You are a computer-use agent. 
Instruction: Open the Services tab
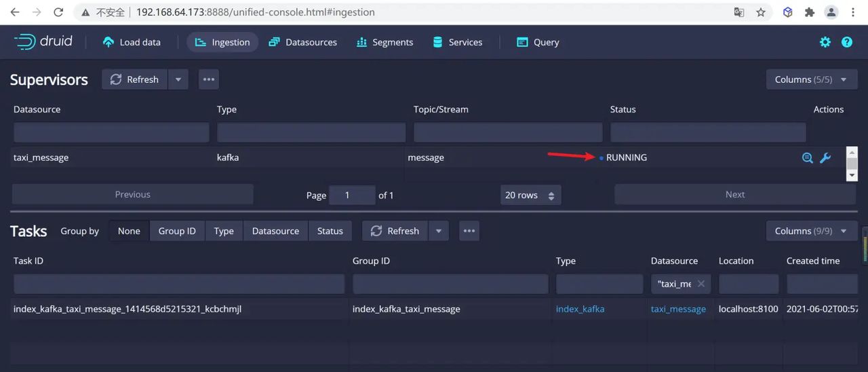point(457,42)
